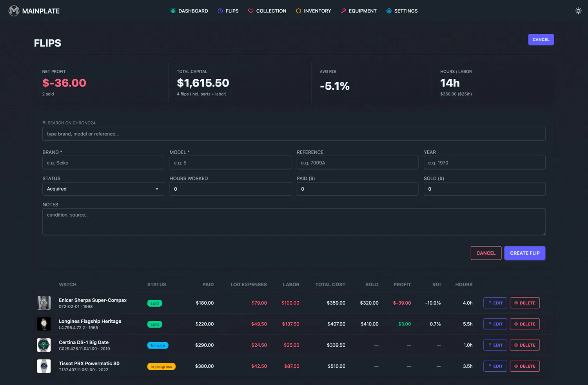
Task: Click the Create Flip button
Action: coord(524,253)
